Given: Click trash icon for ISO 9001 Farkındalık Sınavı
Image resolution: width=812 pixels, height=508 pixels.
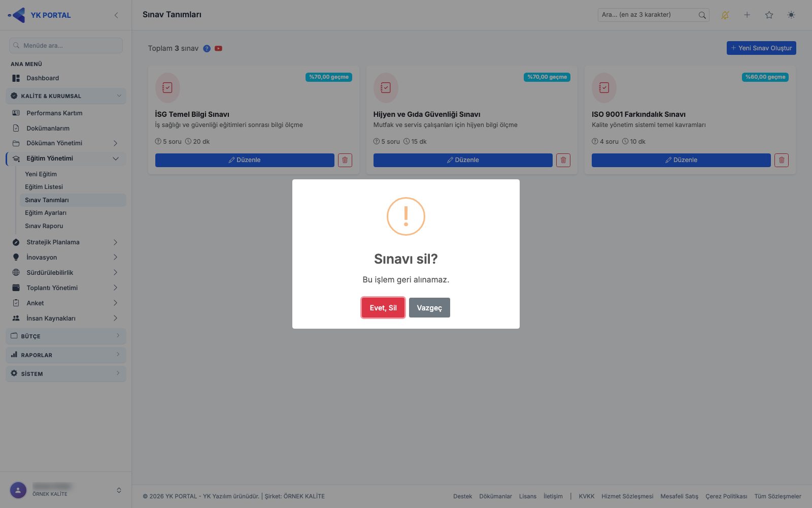Looking at the screenshot, I should pos(782,160).
